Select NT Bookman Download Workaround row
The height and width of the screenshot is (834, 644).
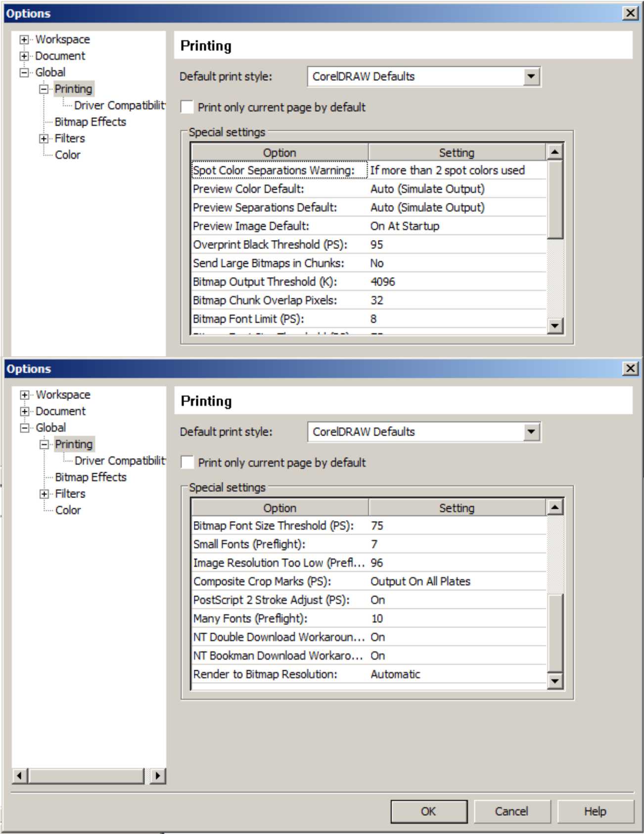coord(369,656)
